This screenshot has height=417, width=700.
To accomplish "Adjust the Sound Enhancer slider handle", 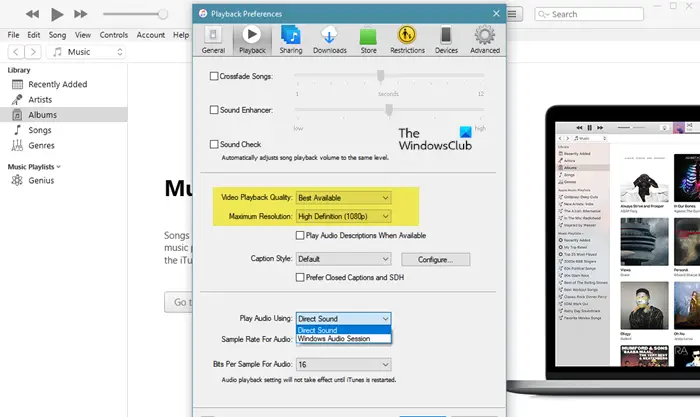I will coord(389,109).
